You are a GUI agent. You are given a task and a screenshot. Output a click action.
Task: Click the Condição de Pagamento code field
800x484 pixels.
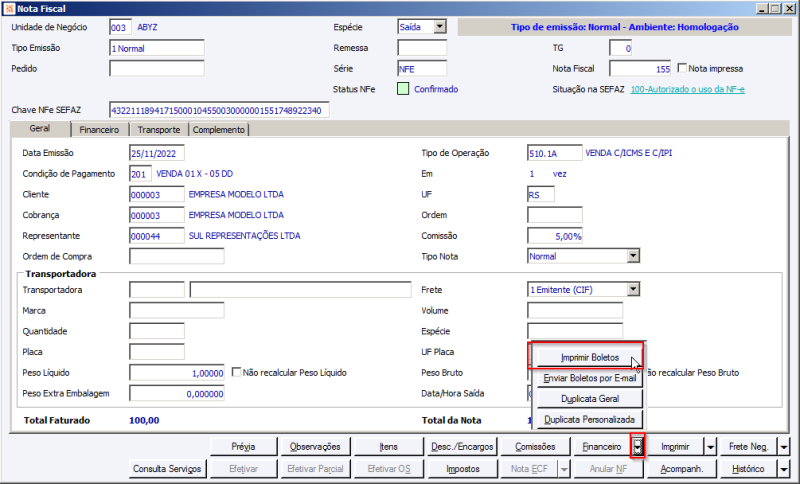tap(140, 174)
